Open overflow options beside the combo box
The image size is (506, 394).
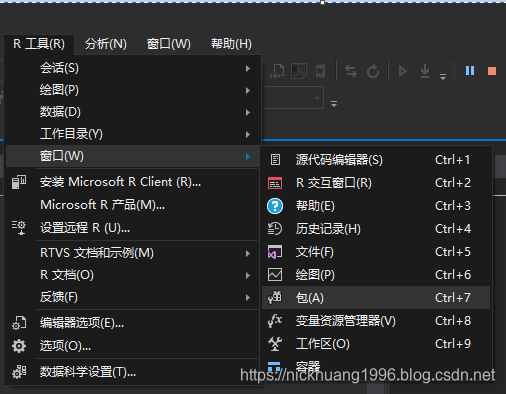point(334,104)
